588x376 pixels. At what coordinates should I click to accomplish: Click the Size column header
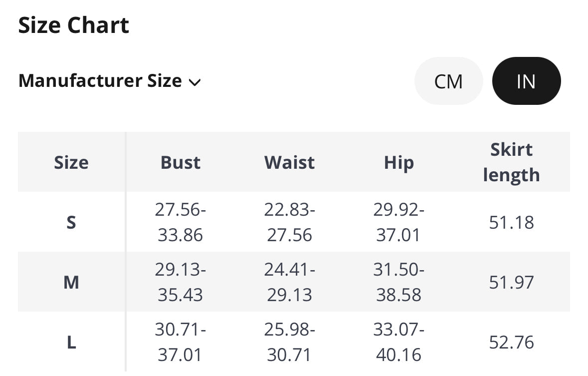point(71,163)
